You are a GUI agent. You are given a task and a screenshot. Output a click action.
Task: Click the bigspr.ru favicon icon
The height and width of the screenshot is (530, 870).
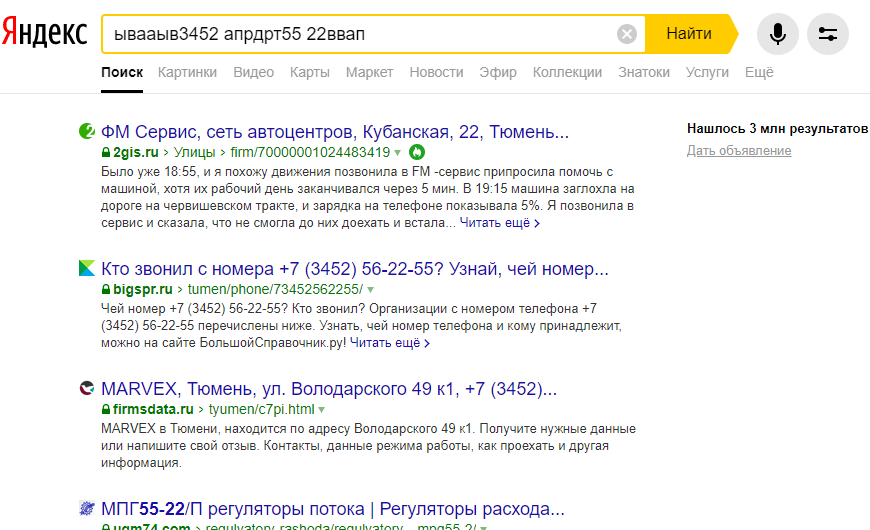[87, 268]
